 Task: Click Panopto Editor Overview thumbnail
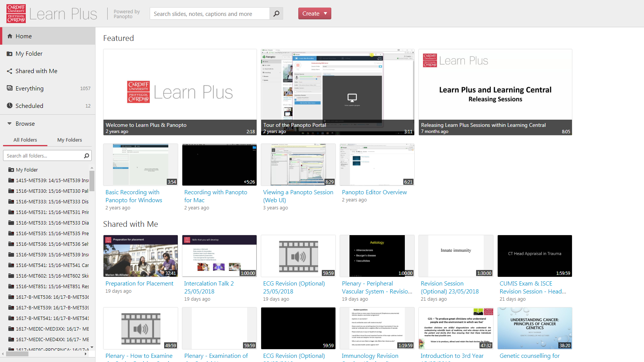[377, 165]
